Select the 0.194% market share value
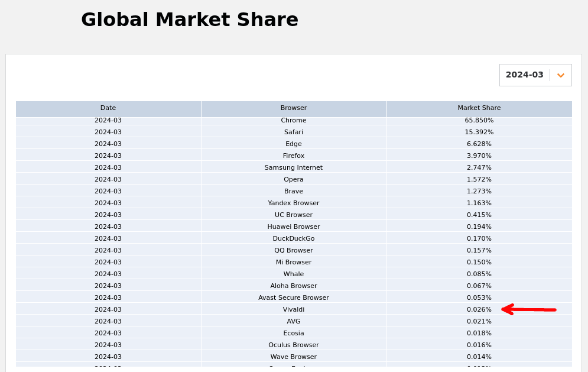588x372 pixels. 479,227
